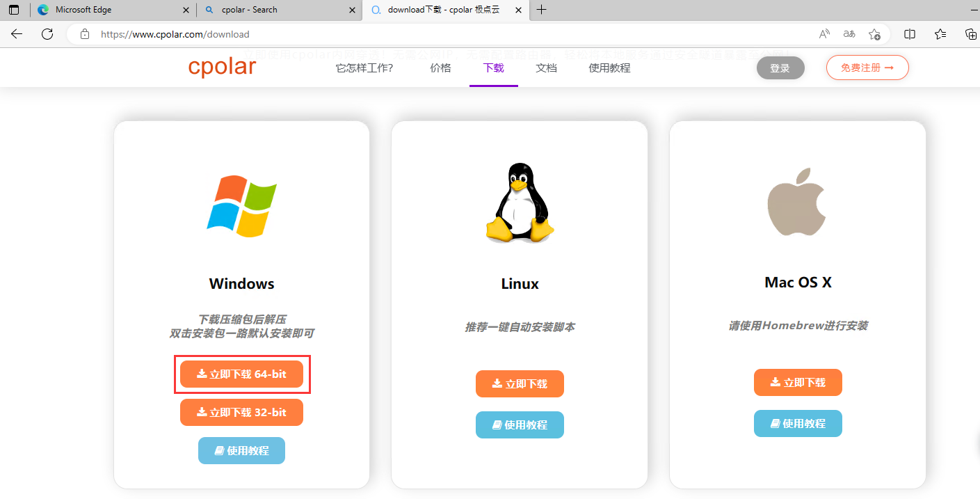980x499 pixels.
Task: Download Windows 64-bit installer
Action: click(x=241, y=374)
